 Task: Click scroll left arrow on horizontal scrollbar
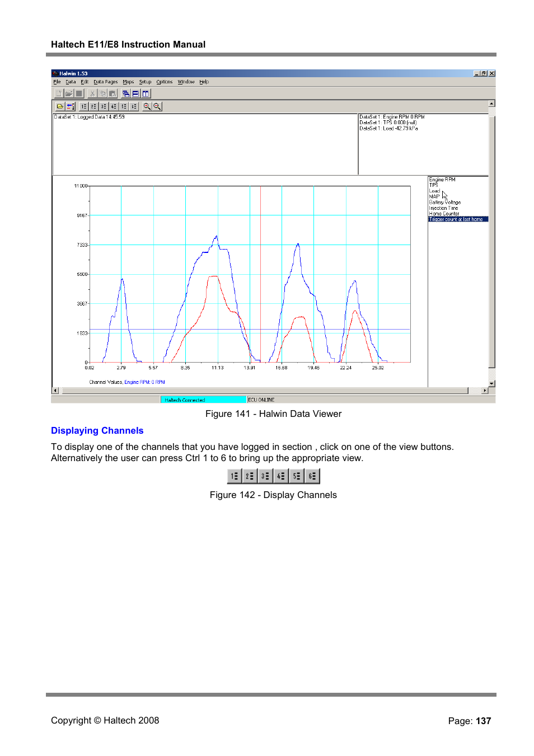coord(55,391)
